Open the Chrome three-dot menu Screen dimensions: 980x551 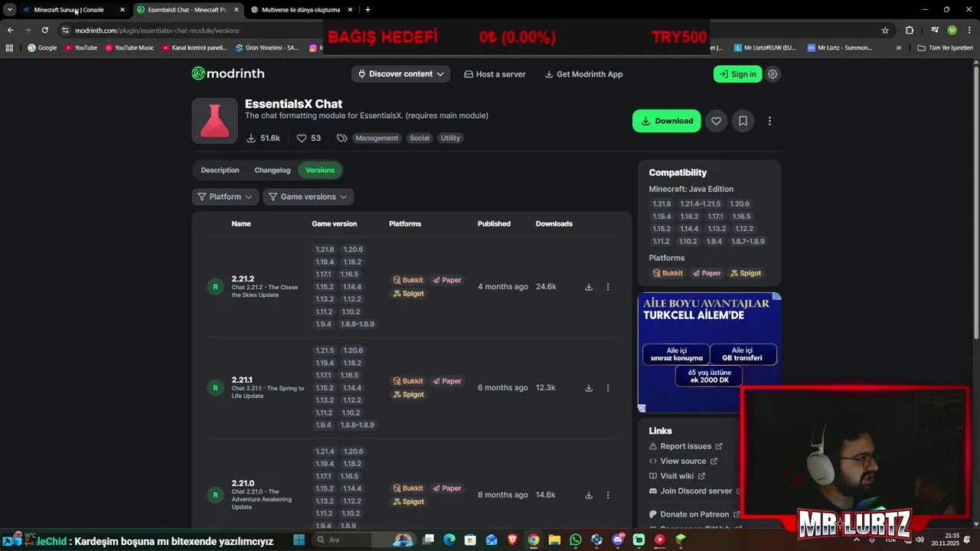coord(969,31)
